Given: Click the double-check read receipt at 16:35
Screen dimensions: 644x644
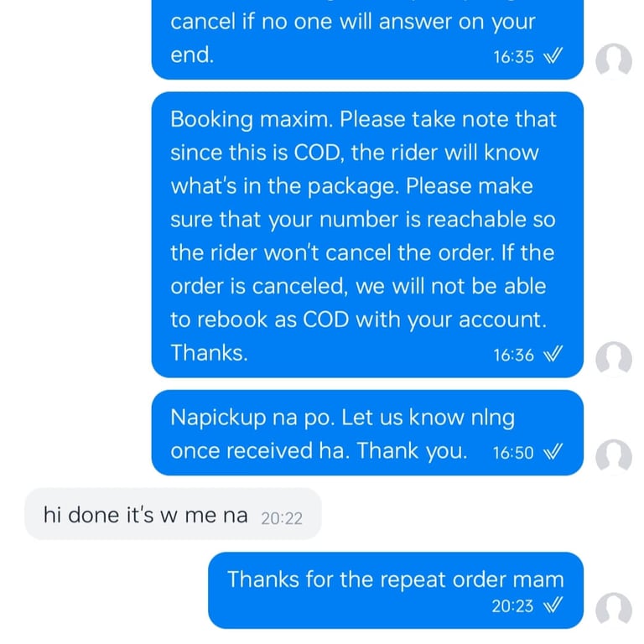Looking at the screenshot, I should pos(553,57).
